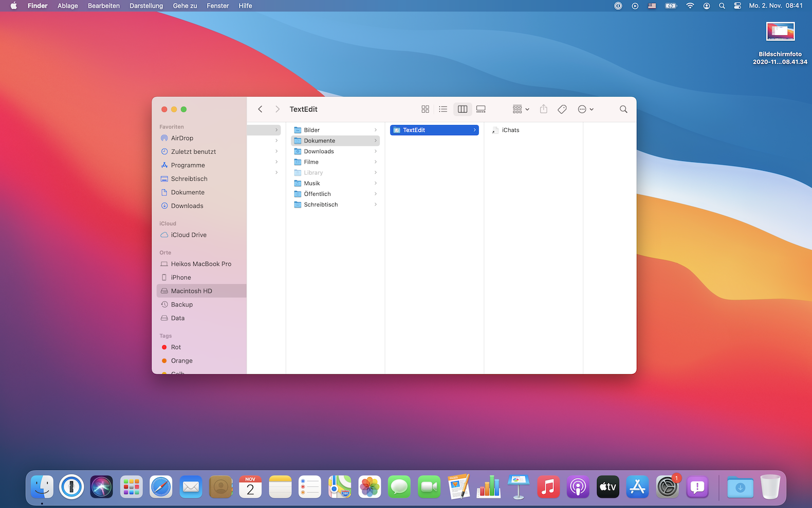Open the Darstellung menu
Viewport: 812px width, 508px height.
pos(146,6)
